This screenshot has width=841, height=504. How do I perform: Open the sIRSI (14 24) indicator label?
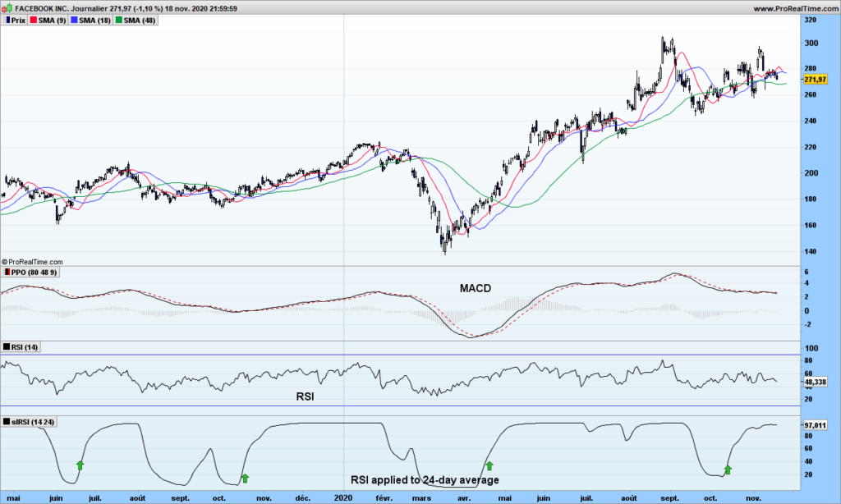[33, 423]
